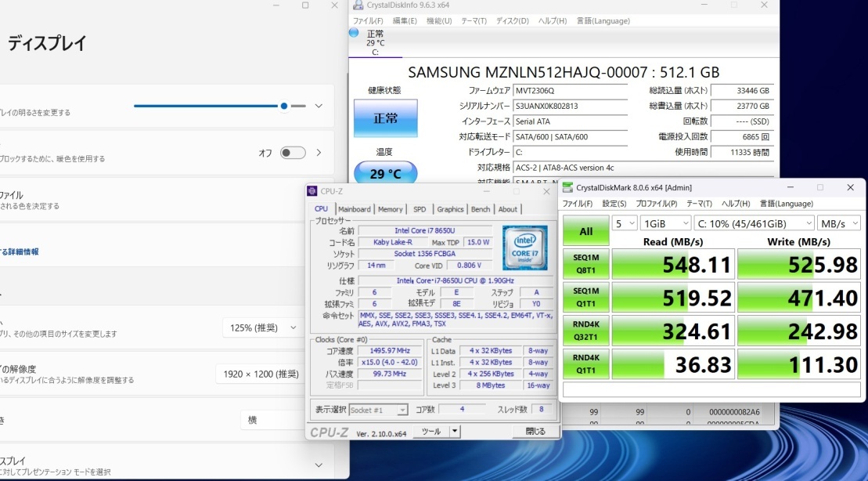Screen dimensions: 868x481
Task: Open the night light settings chevron
Action: [319, 153]
